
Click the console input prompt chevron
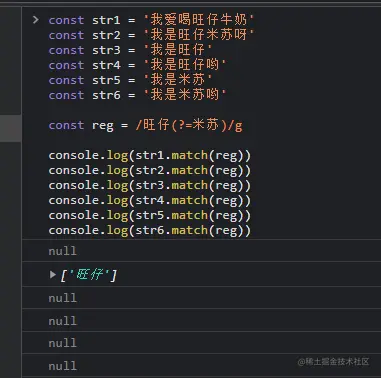(x=35, y=20)
